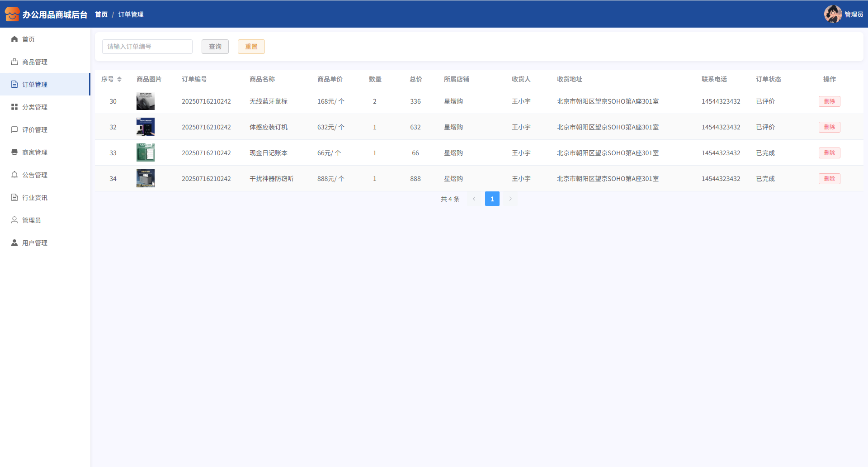868x467 pixels.
Task: Open 管理员 sidebar menu item
Action: 32,220
